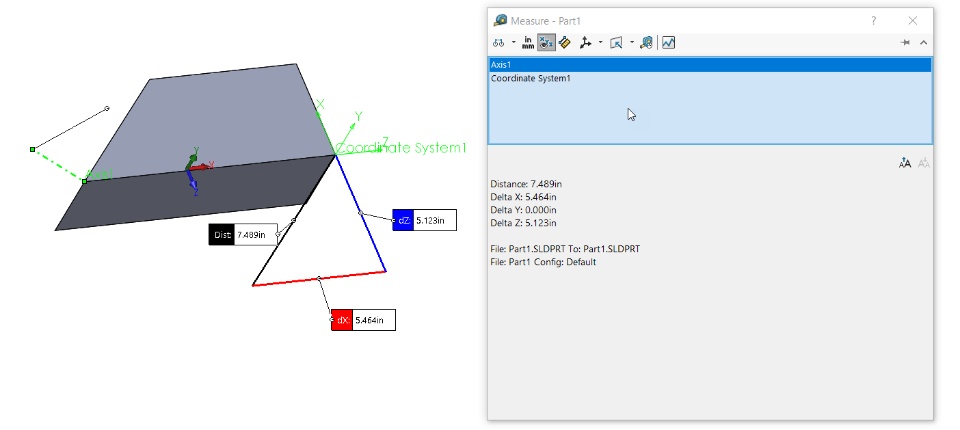Click the Measure tape icon in title bar
Viewport: 960px width, 430px height.
tap(501, 21)
